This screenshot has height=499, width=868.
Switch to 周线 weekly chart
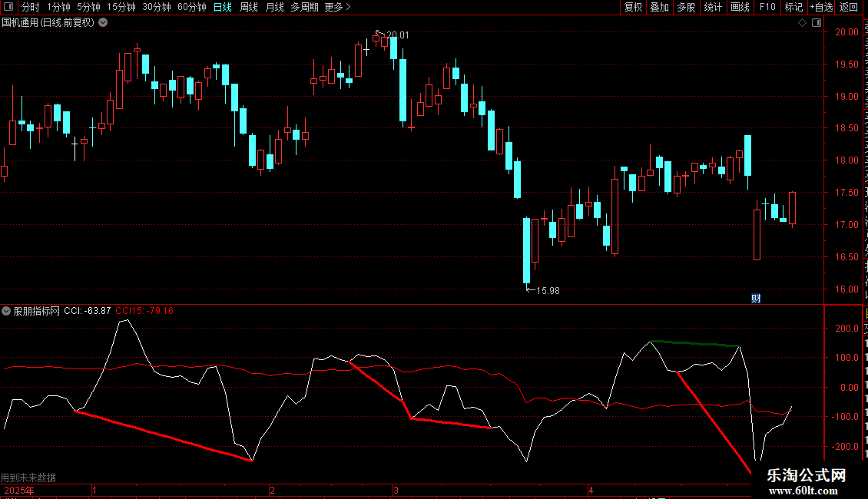pos(249,7)
